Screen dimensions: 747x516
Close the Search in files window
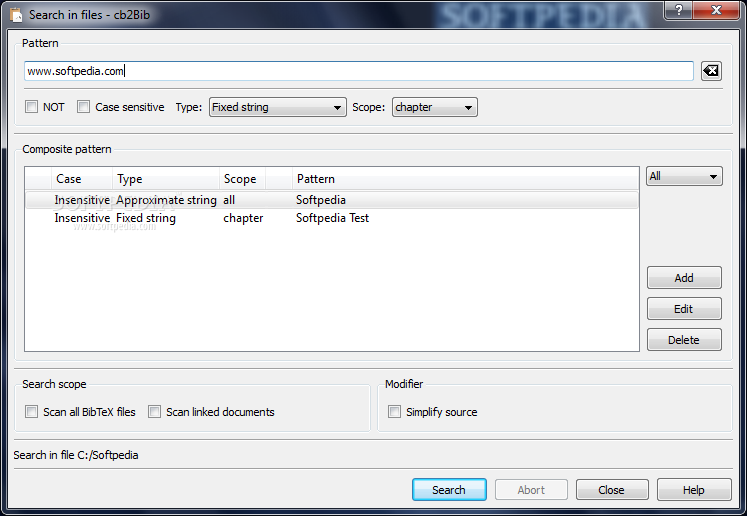coord(716,10)
